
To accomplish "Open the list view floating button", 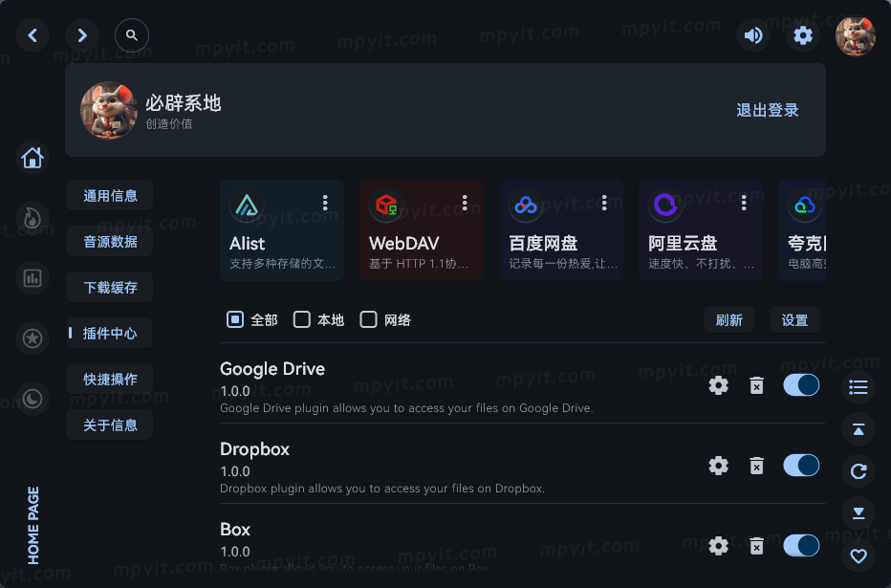I will [858, 387].
